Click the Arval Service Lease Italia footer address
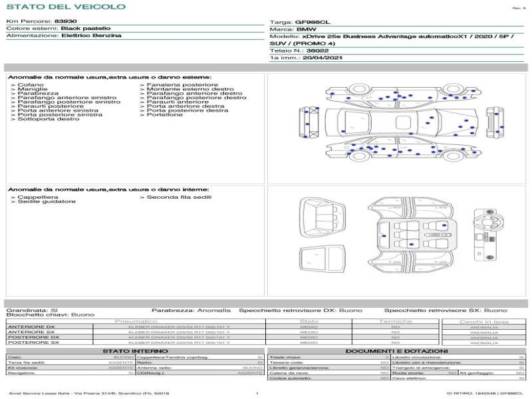Screen dimensions: 532x399 click(x=89, y=393)
